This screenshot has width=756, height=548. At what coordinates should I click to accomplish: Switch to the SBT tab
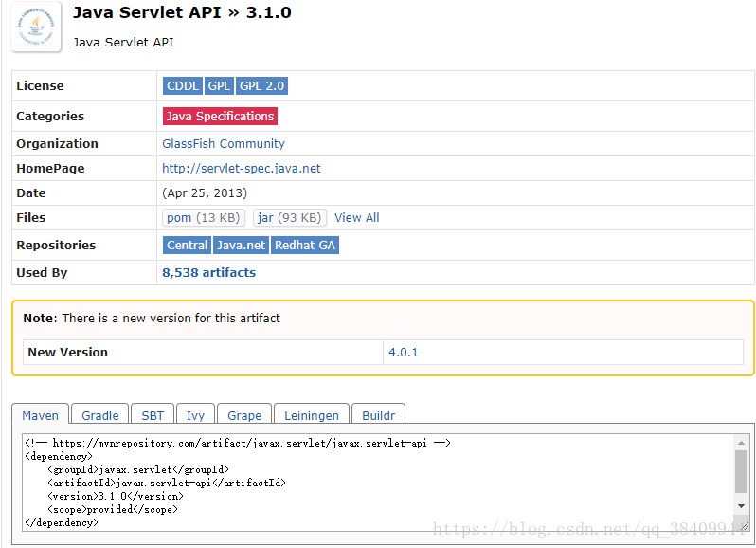pos(153,415)
